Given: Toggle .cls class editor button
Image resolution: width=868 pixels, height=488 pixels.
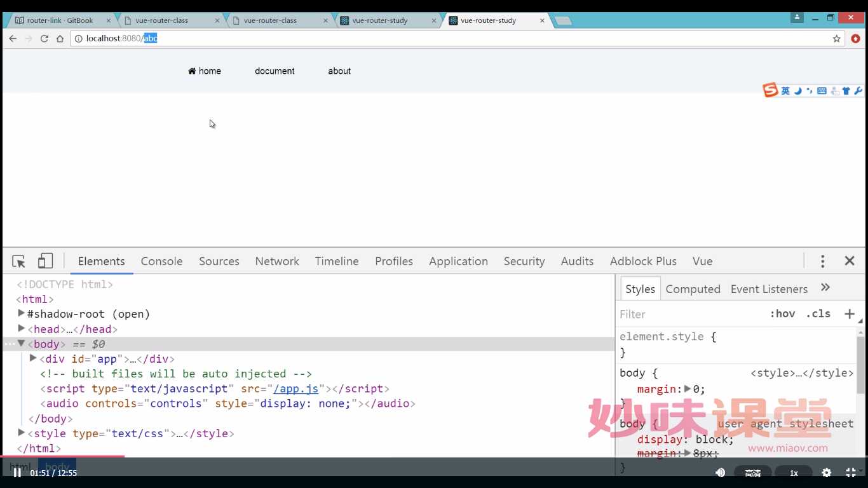Looking at the screenshot, I should coord(818,314).
